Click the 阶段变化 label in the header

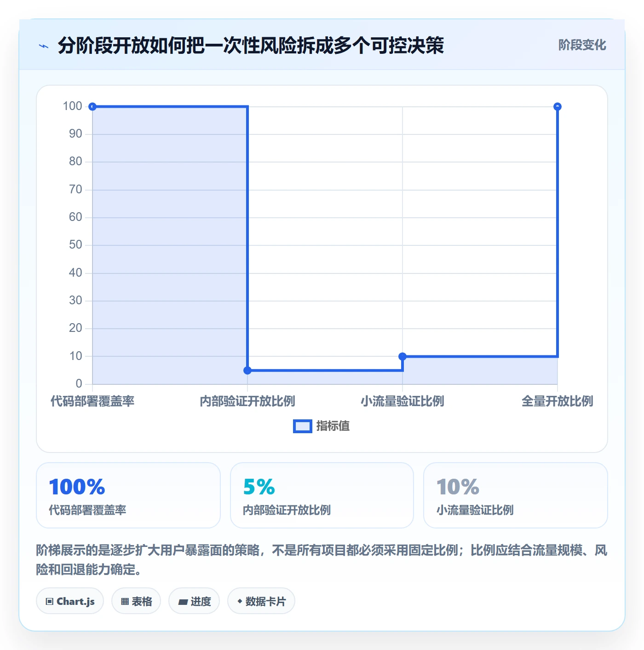click(x=582, y=45)
